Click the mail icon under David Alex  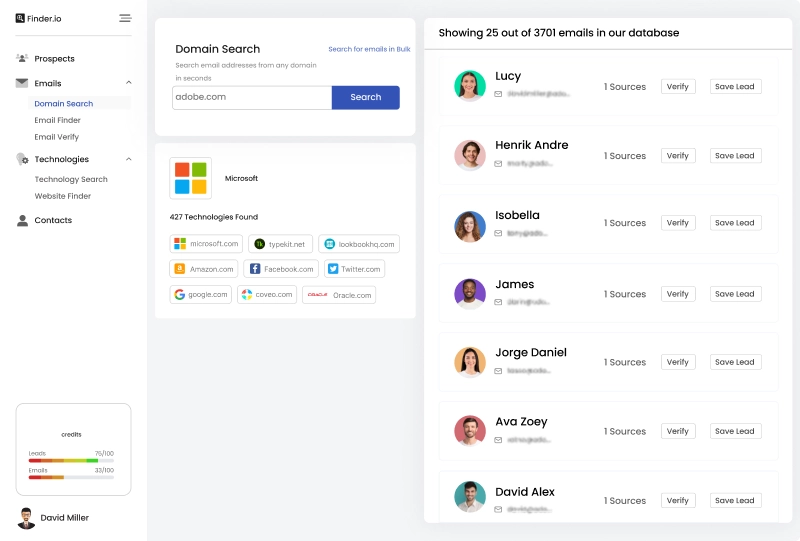click(498, 509)
